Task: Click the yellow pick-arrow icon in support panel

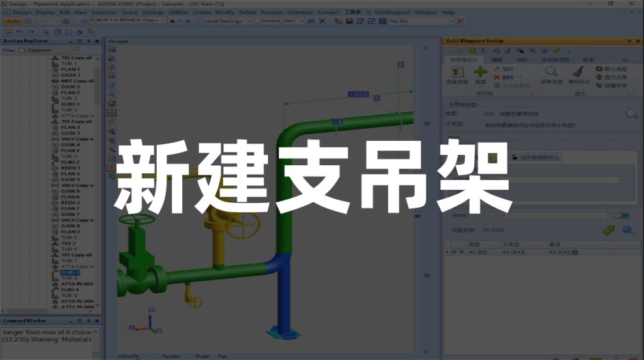Action: [x=492, y=158]
